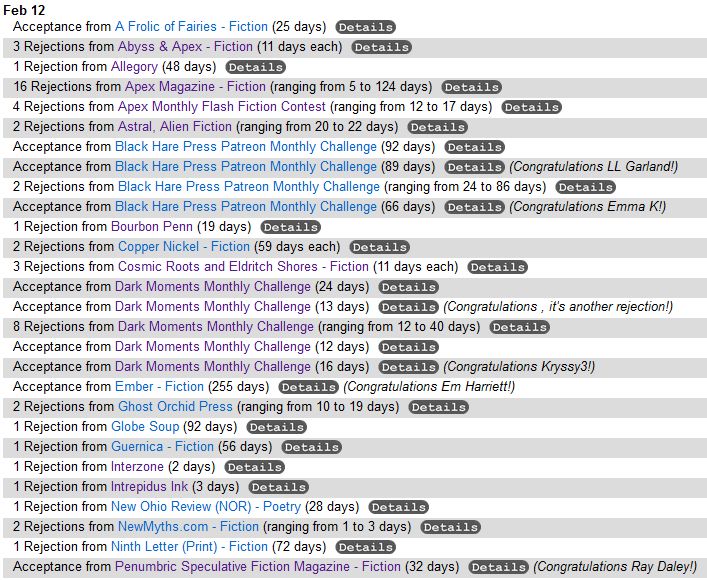
Task: Click Details for Black Hare Press 89 days acceptance
Action: pos(474,167)
